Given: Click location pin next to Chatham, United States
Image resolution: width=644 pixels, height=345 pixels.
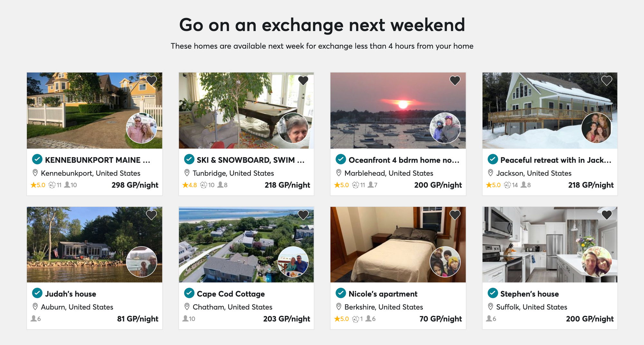Looking at the screenshot, I should point(187,307).
